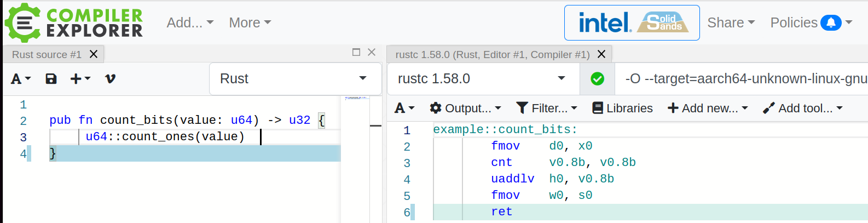This screenshot has width=868, height=223.
Task: Open the Add... menu
Action: pyautogui.click(x=190, y=22)
